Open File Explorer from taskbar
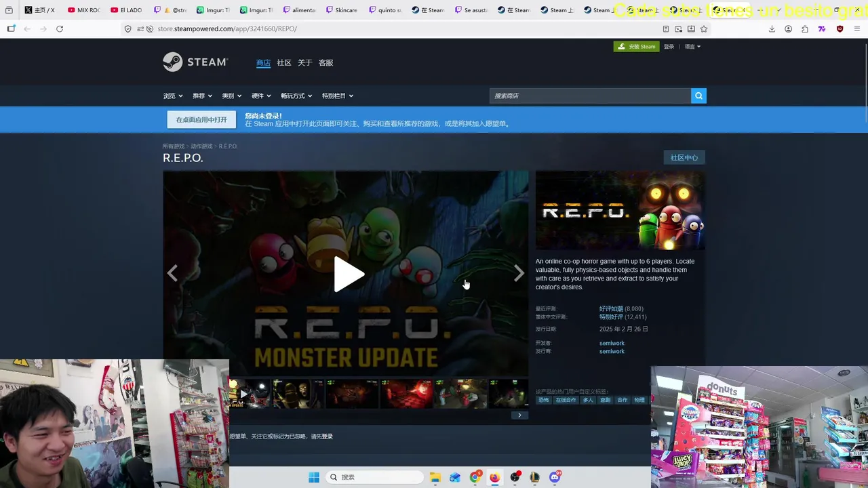The width and height of the screenshot is (868, 488). [435, 477]
